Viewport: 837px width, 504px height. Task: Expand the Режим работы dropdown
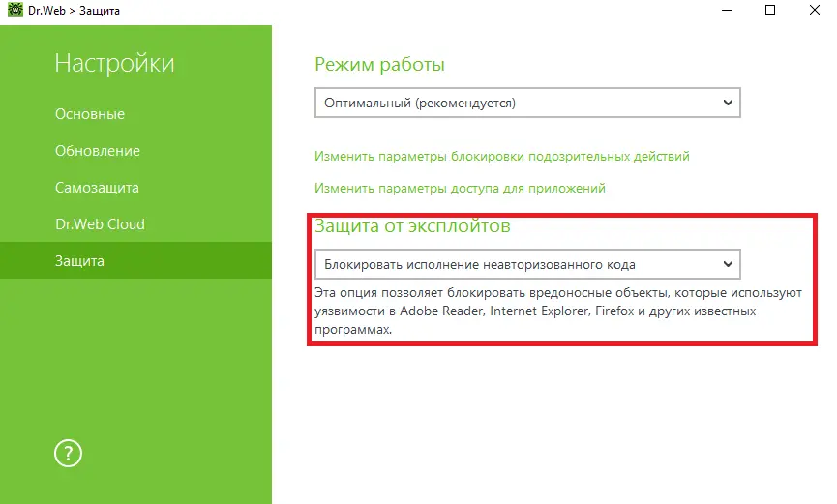click(527, 103)
